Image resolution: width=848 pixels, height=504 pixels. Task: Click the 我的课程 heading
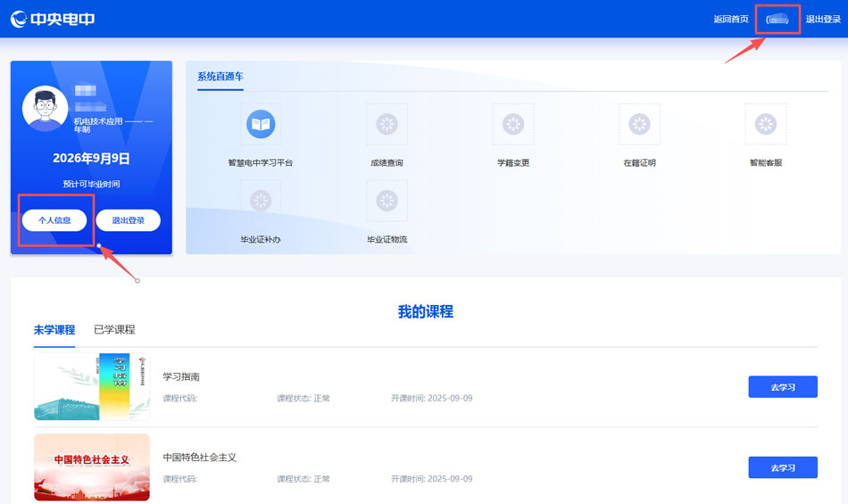tap(426, 311)
